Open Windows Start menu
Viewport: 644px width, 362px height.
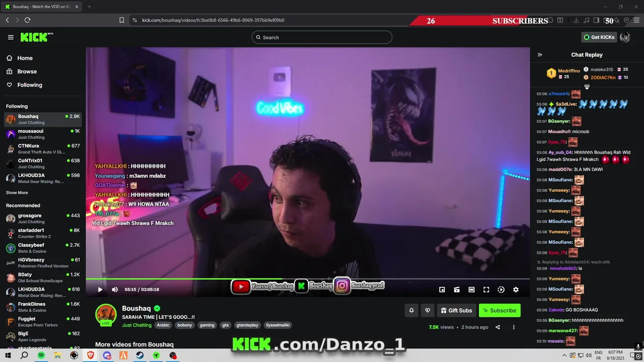8,355
